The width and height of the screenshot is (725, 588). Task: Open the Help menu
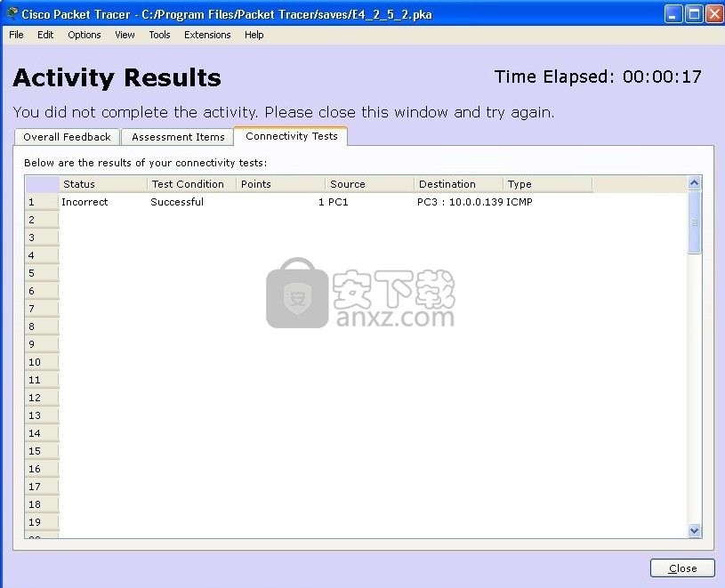pyautogui.click(x=254, y=35)
